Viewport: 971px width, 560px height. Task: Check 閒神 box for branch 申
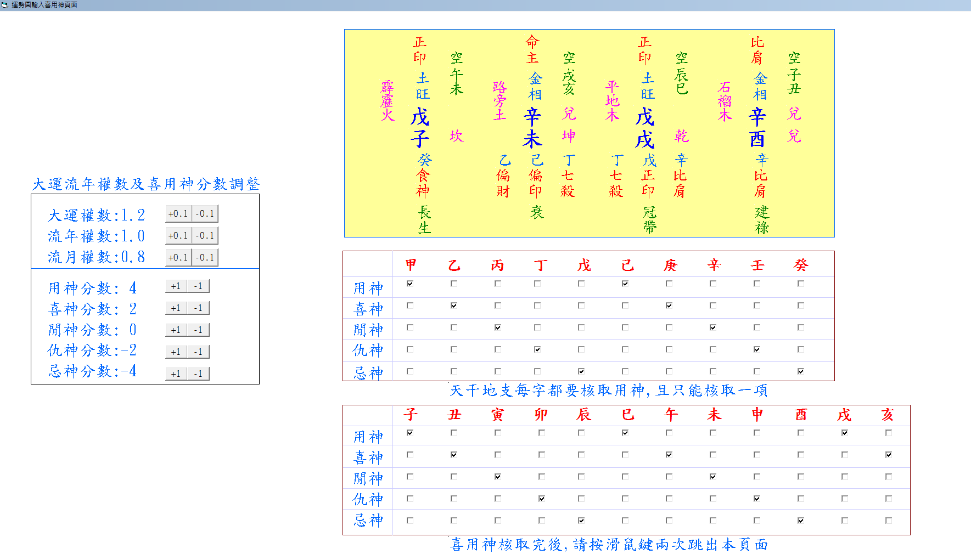click(757, 477)
